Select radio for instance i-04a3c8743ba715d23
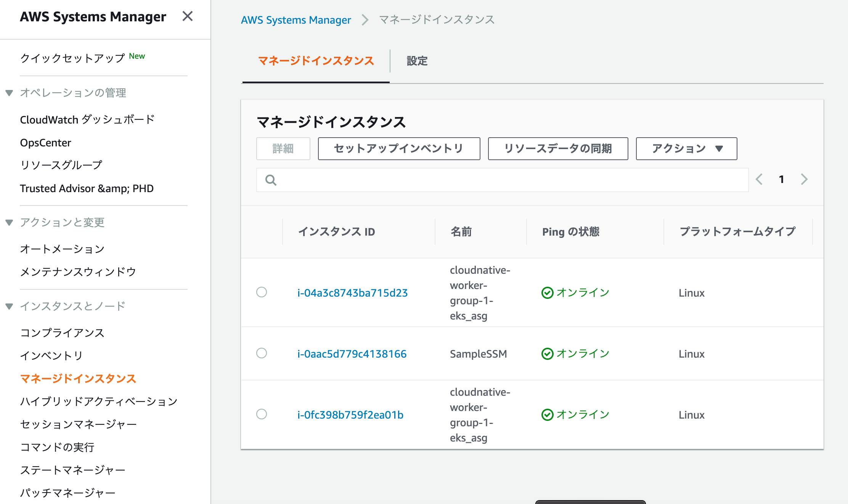The width and height of the screenshot is (848, 504). (262, 292)
